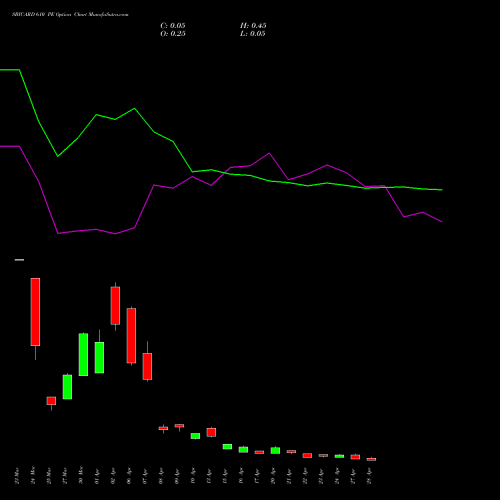Click the '22 Apr' date axis label
The height and width of the screenshot is (500, 500).
(x=305, y=476)
